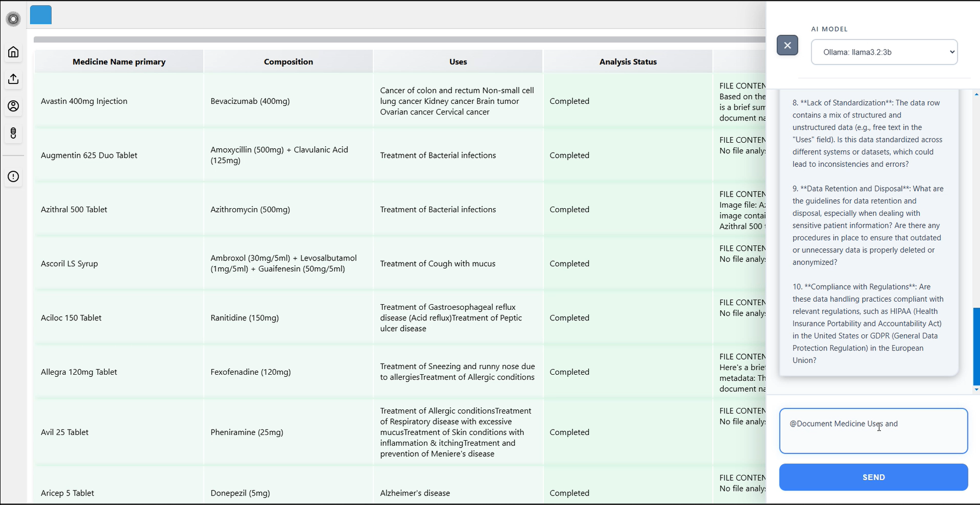Open the AI Model dropdown Ollama llama3.2:3b
980x505 pixels.
point(884,52)
